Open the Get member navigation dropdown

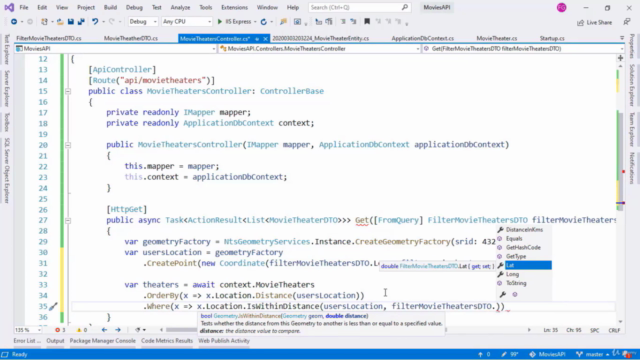pyautogui.click(x=523, y=49)
